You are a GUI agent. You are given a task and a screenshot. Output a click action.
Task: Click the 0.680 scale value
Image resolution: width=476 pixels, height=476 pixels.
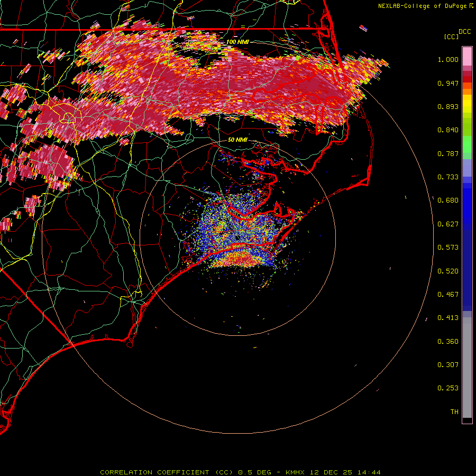coord(448,200)
